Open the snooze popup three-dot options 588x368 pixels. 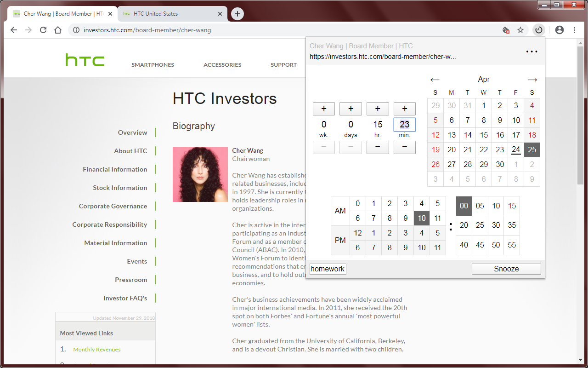[x=531, y=52]
